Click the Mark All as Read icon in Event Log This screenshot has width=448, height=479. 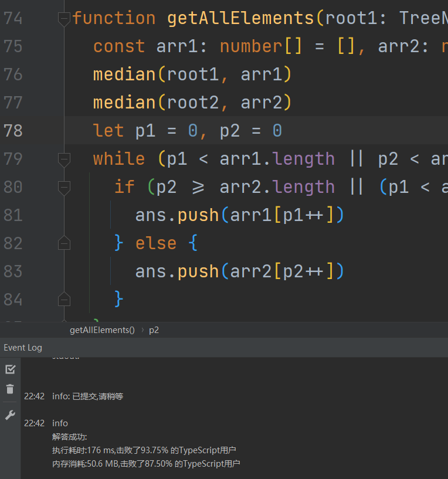click(x=11, y=369)
